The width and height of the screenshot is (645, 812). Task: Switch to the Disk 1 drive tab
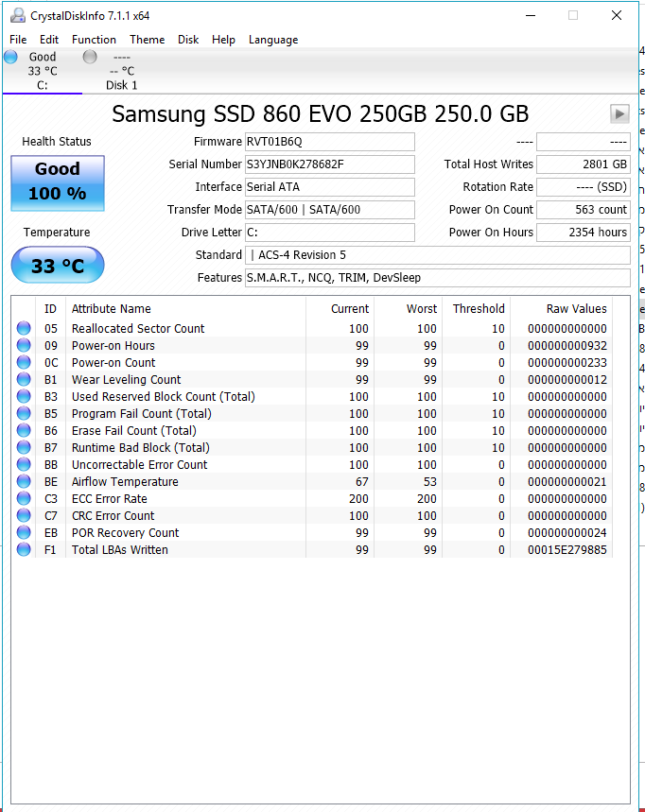[x=121, y=71]
